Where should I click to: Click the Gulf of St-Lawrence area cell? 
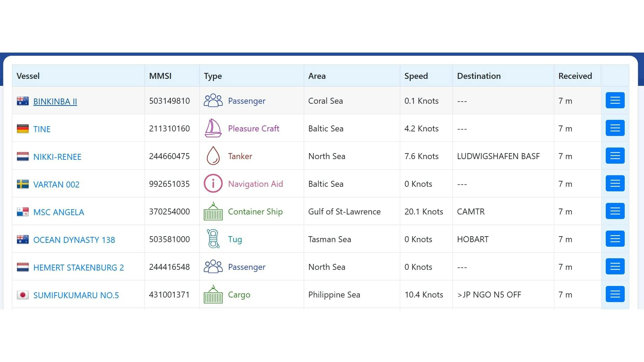pyautogui.click(x=352, y=211)
